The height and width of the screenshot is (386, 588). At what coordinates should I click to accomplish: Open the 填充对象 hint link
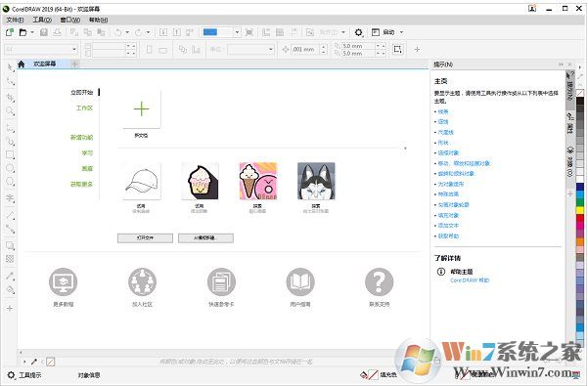(x=448, y=215)
